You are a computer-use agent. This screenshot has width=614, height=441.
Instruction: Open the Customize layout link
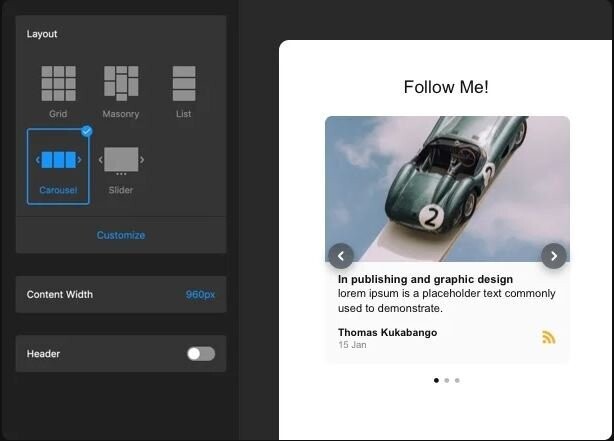tap(121, 235)
